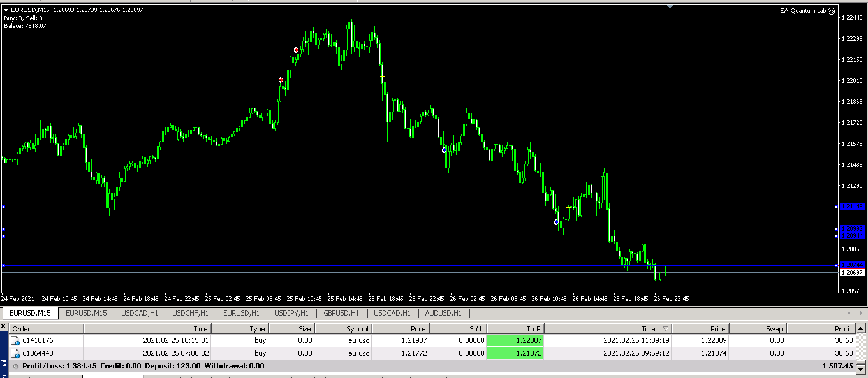868x378 pixels.
Task: Switch to the active EURUSD,M15 chart tab
Action: [31, 313]
